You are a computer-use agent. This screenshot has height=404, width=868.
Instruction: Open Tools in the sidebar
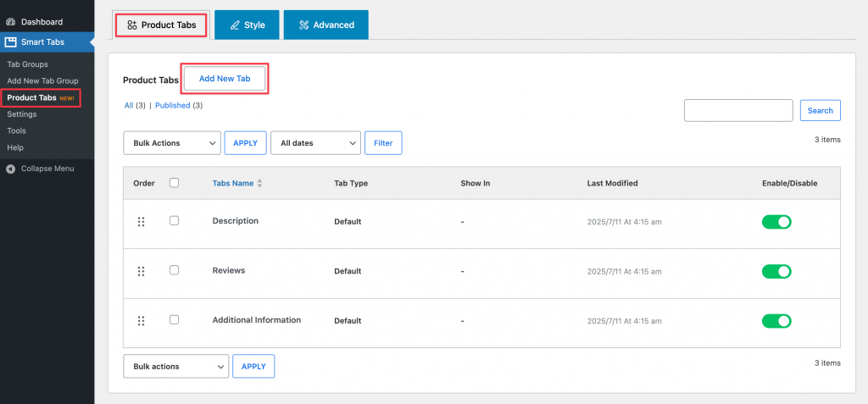[17, 130]
